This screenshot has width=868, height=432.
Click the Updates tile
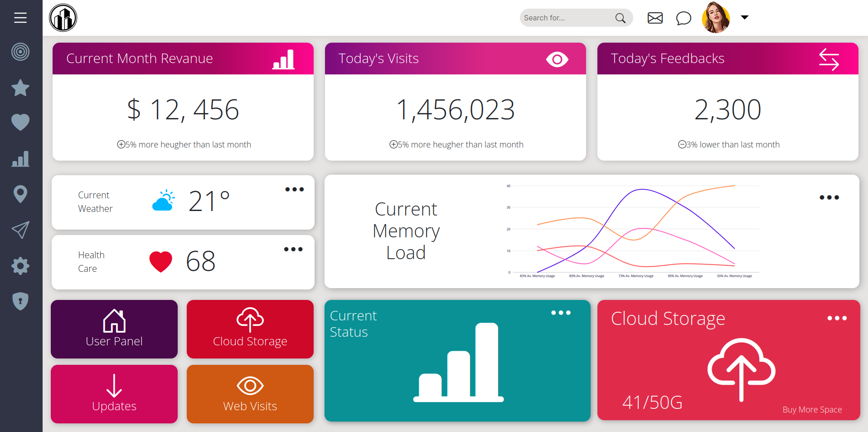tap(114, 394)
